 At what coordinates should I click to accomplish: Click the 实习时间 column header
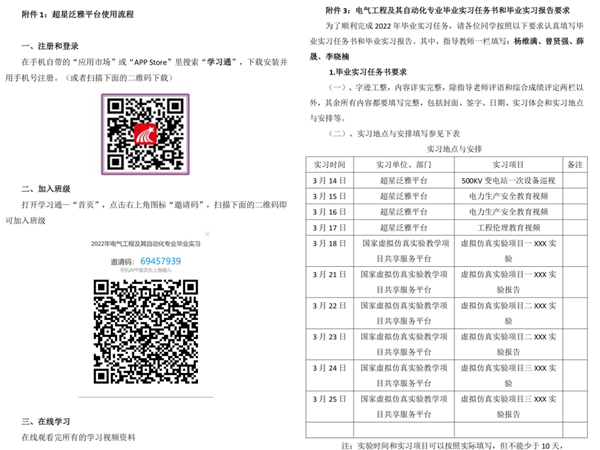pyautogui.click(x=329, y=163)
